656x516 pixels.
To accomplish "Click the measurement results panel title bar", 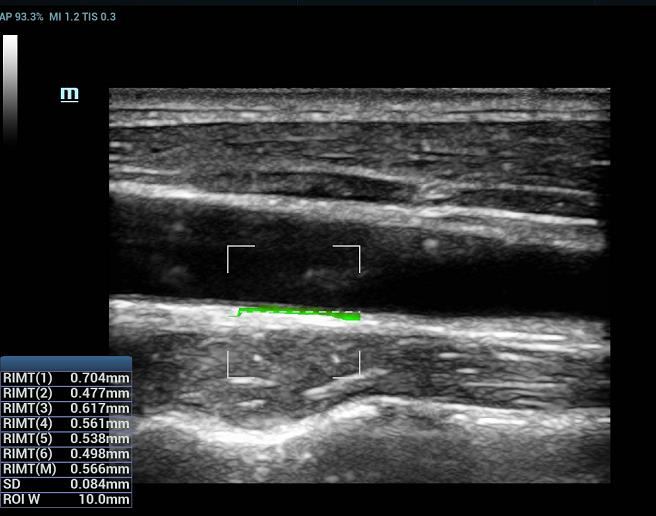I will (66, 363).
